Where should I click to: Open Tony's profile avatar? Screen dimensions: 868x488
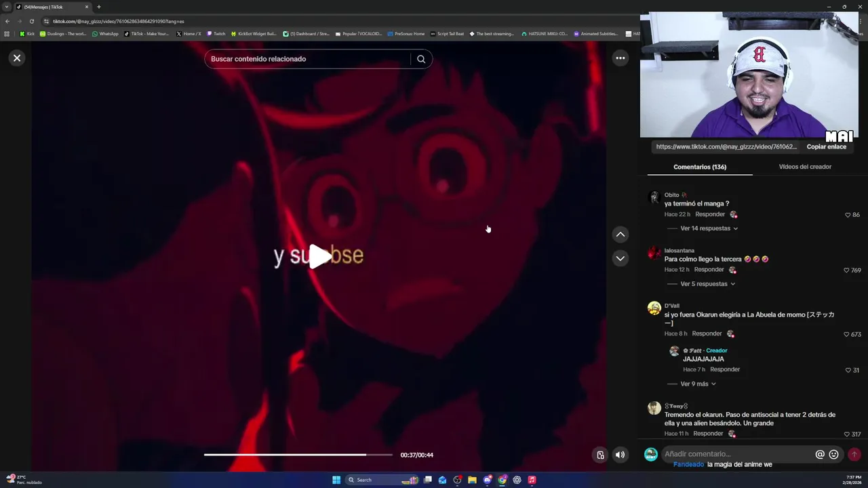coord(654,408)
